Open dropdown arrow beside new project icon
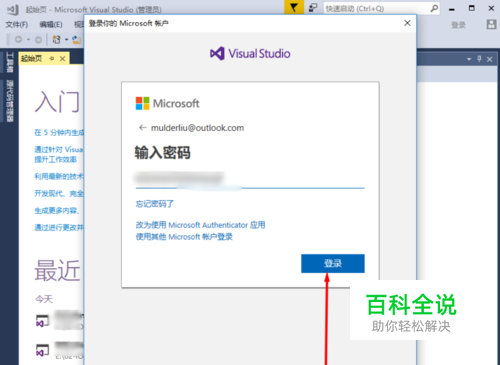Image resolution: width=500 pixels, height=365 pixels. tap(66, 40)
